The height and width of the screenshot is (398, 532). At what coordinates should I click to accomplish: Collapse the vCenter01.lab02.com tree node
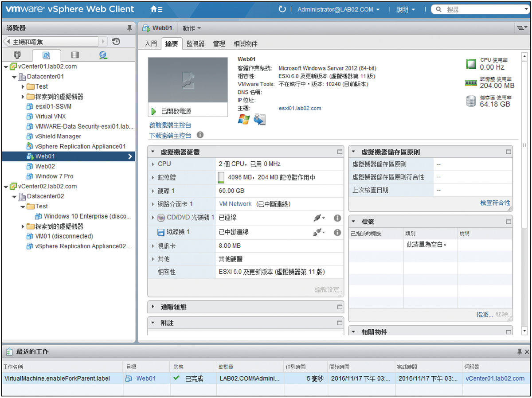coord(5,66)
